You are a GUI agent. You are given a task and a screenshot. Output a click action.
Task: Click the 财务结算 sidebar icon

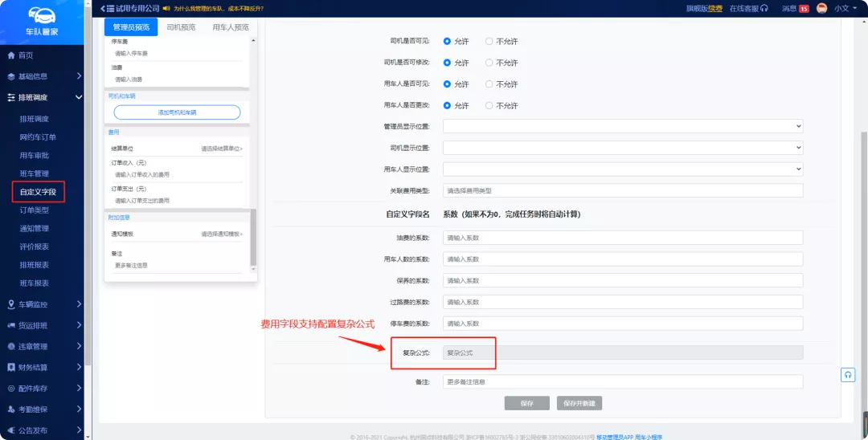tap(11, 367)
